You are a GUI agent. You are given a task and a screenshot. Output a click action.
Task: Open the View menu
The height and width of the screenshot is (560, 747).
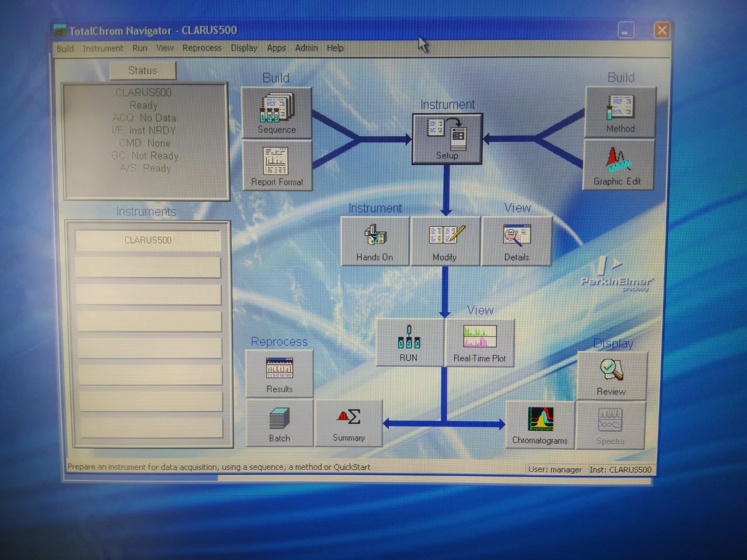coord(165,48)
